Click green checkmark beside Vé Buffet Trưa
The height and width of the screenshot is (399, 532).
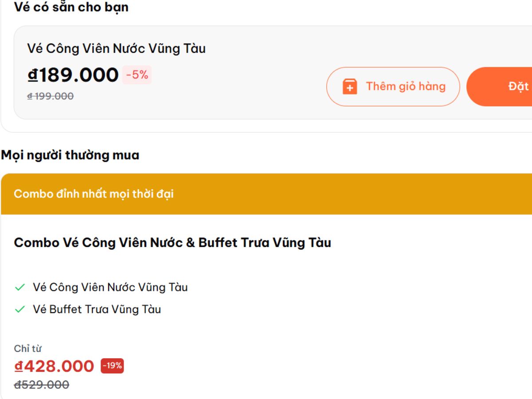click(x=20, y=309)
